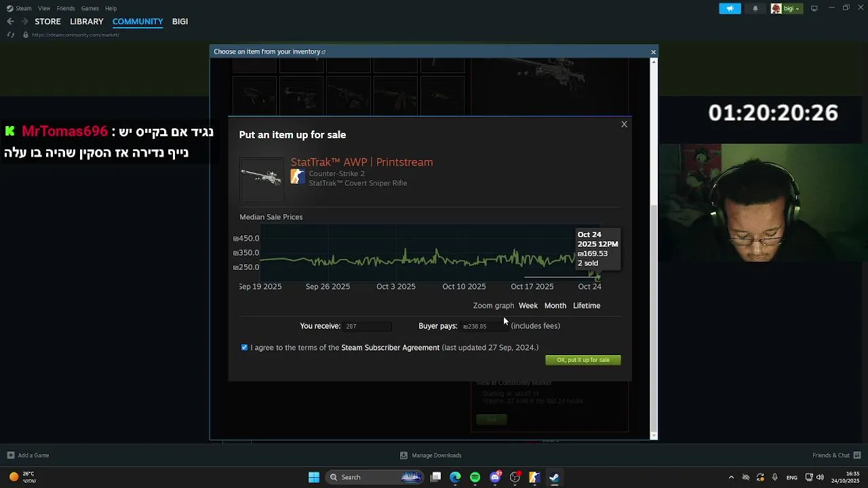Open the Steam Subscriber Agreement link

390,348
